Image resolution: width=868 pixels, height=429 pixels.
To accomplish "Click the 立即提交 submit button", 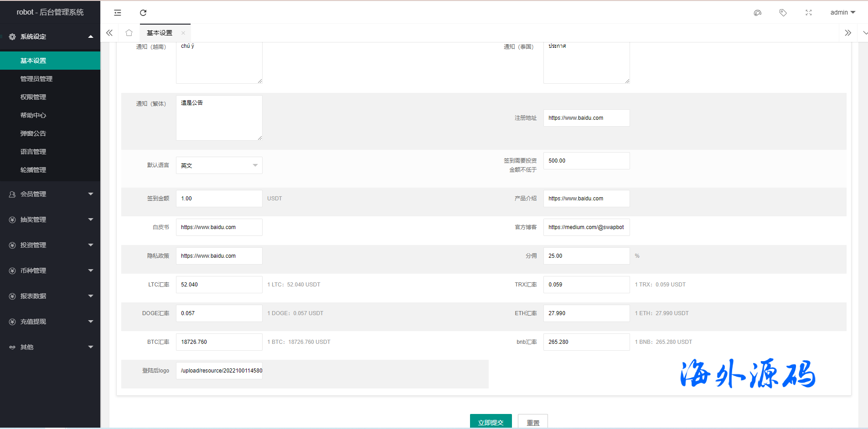I will (x=491, y=422).
